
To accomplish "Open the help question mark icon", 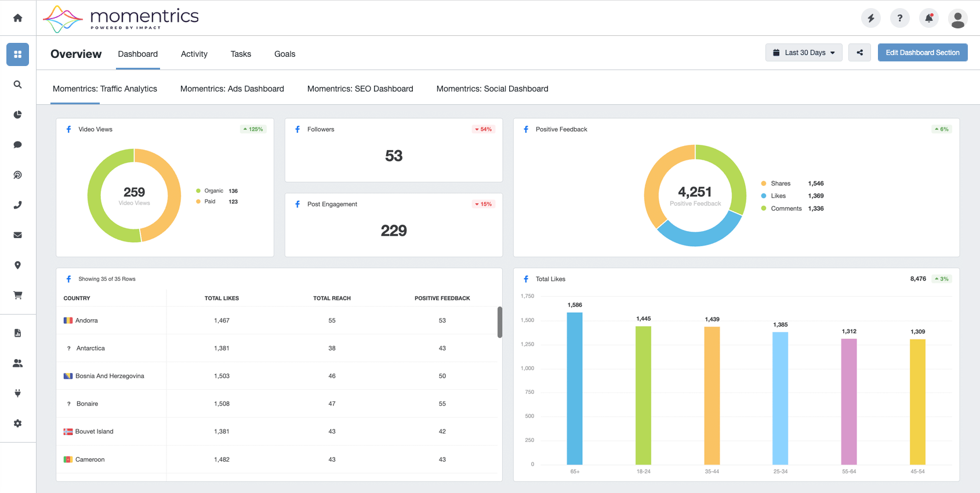I will [900, 18].
